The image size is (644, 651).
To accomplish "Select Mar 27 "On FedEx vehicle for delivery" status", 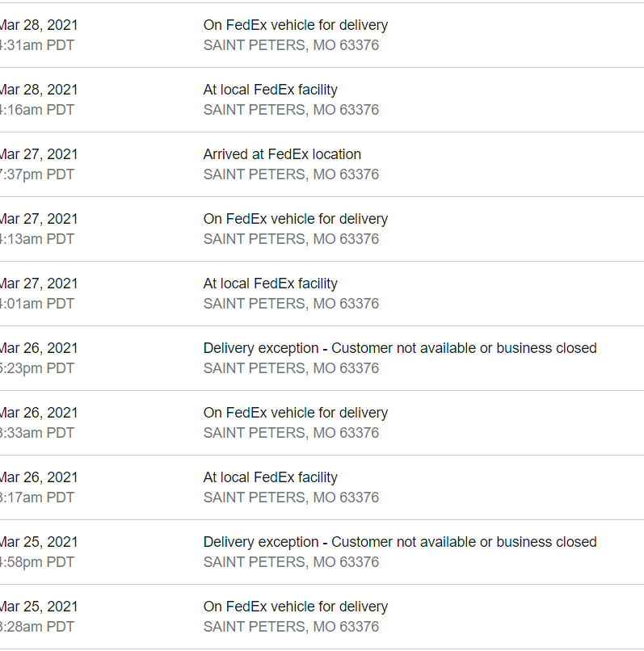I will tap(295, 219).
